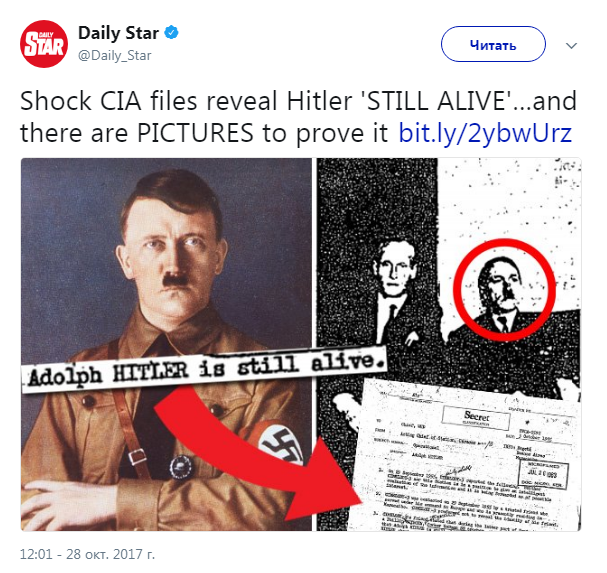This screenshot has width=607, height=573.
Task: Click the typed paragraphs on the CIA document
Action: 468,499
